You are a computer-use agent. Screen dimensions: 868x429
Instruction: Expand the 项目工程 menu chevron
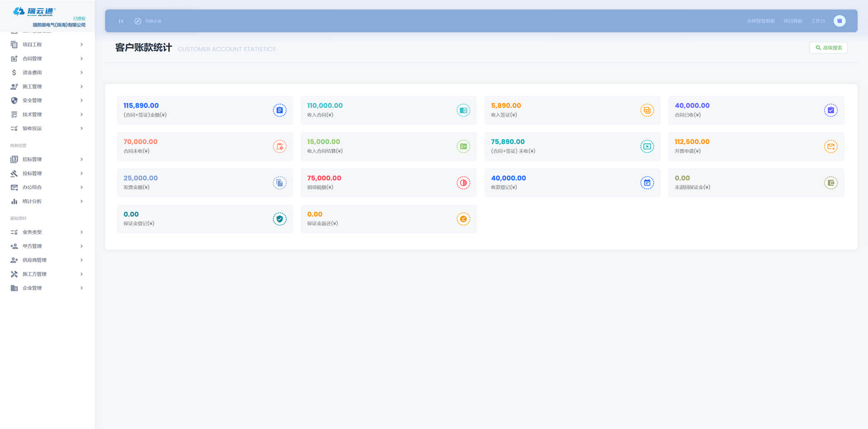pyautogui.click(x=81, y=44)
